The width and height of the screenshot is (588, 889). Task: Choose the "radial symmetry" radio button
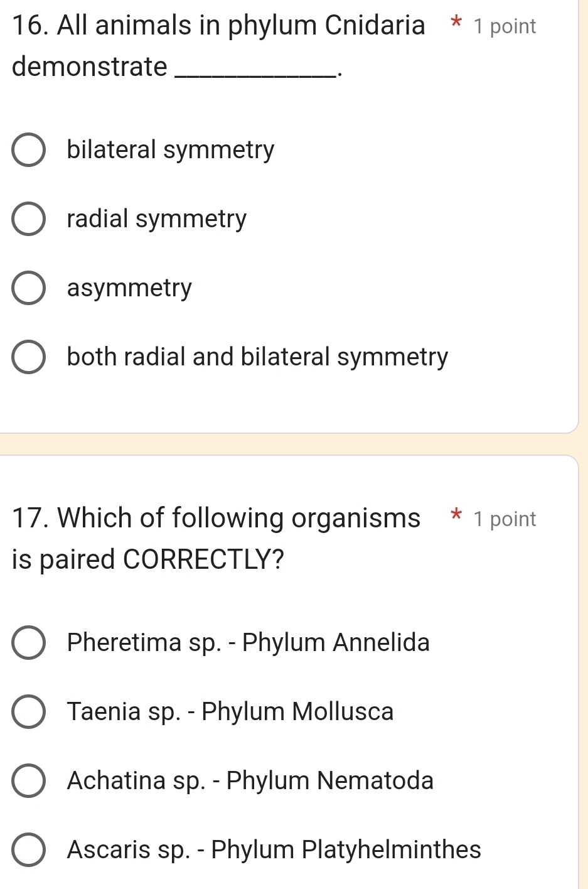28,219
